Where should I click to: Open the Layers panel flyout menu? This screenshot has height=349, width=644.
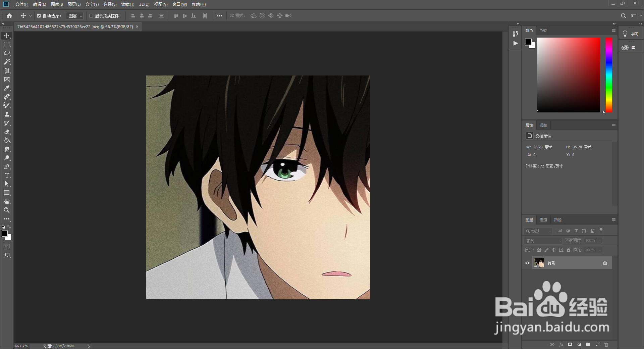(x=614, y=220)
